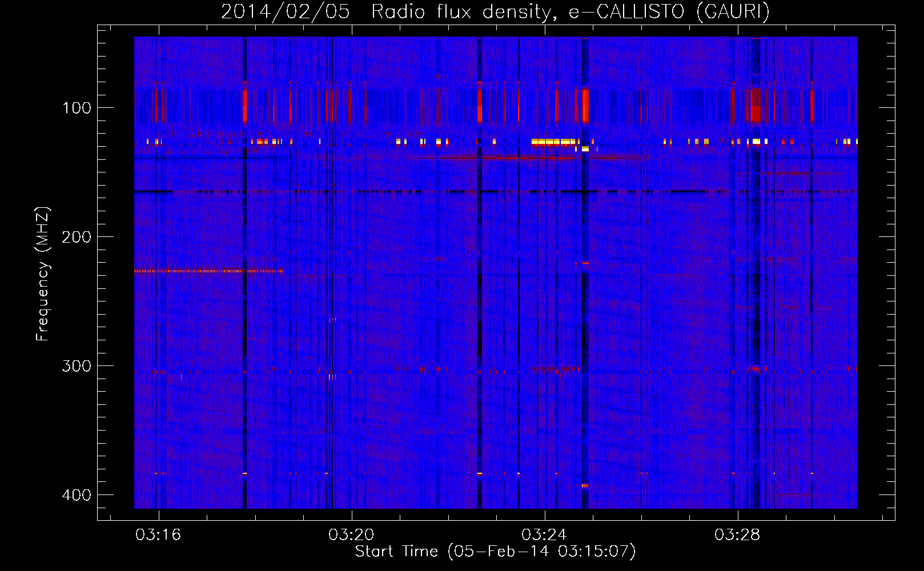Pick the 03:24 time tick label

click(544, 535)
